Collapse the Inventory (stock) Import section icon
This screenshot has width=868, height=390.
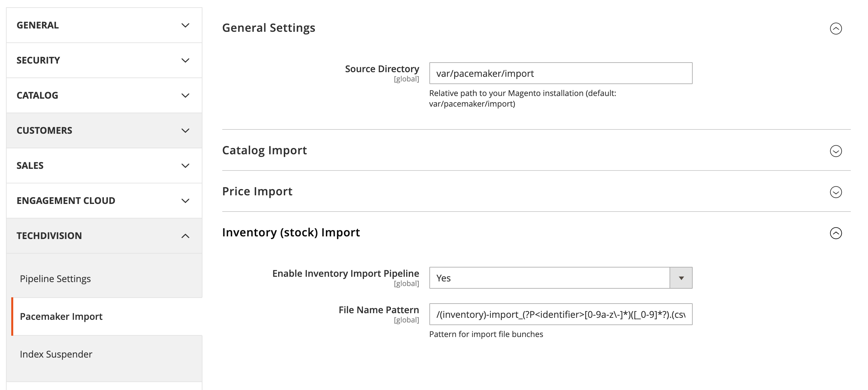click(836, 233)
